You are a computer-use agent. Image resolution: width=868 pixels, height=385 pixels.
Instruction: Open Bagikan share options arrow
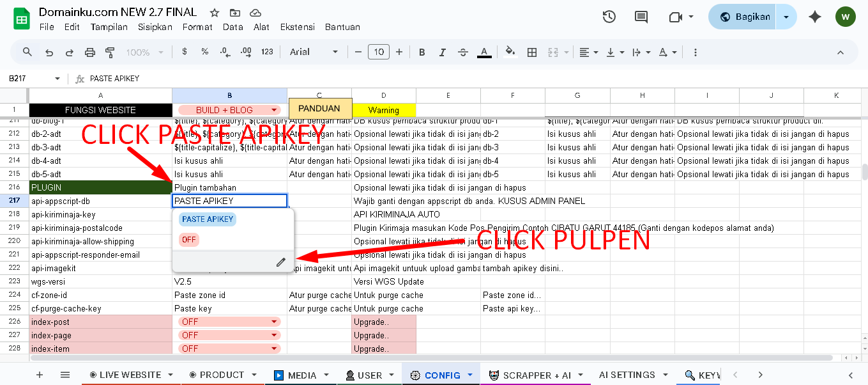tap(786, 17)
